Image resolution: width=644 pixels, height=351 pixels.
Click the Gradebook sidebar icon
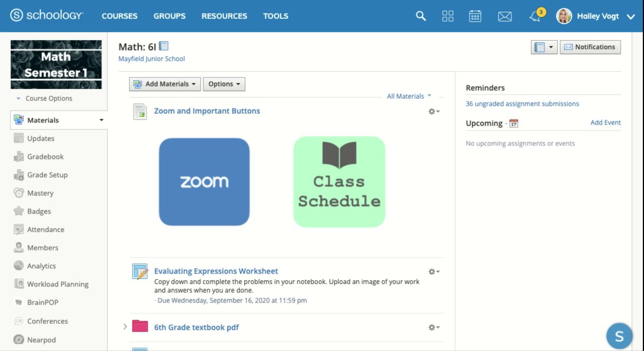coord(19,157)
